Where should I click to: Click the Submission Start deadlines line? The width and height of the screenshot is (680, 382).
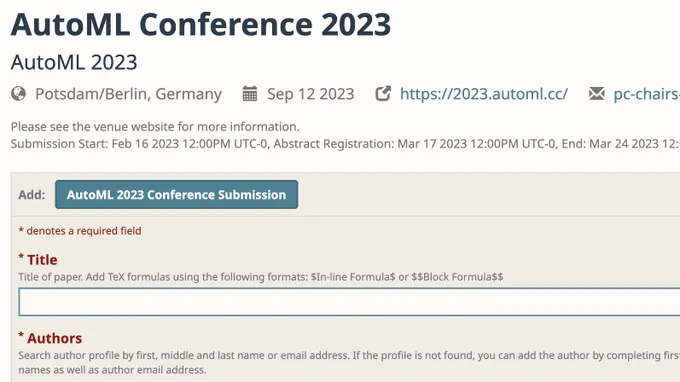click(345, 144)
